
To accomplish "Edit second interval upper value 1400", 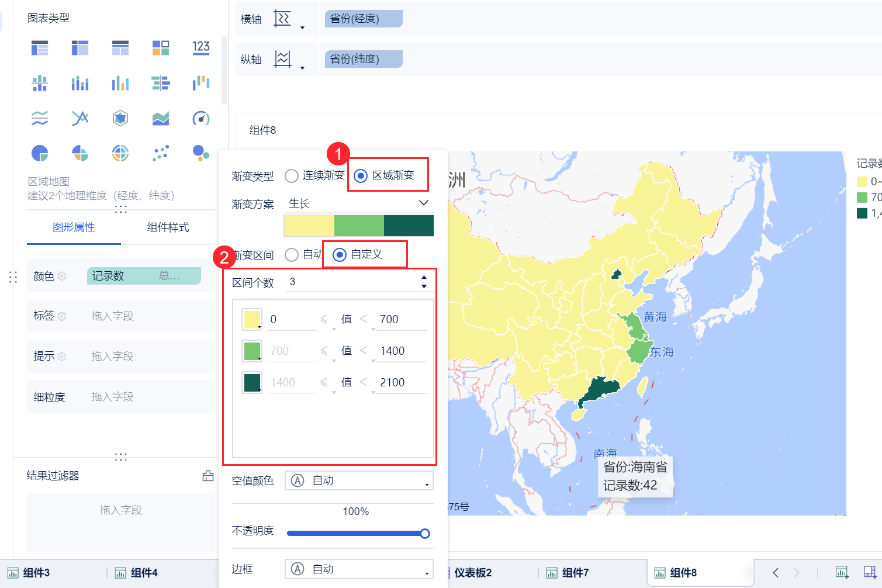I will pyautogui.click(x=401, y=351).
